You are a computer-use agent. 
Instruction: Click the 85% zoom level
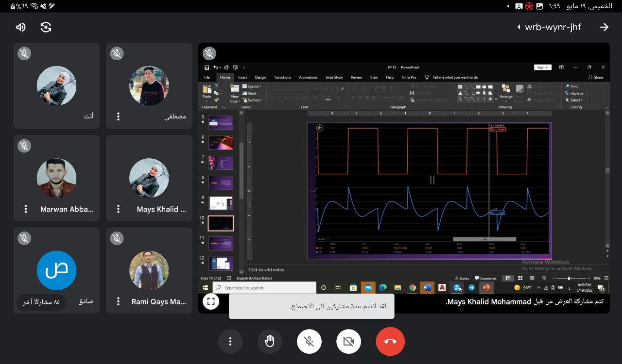tap(597, 279)
